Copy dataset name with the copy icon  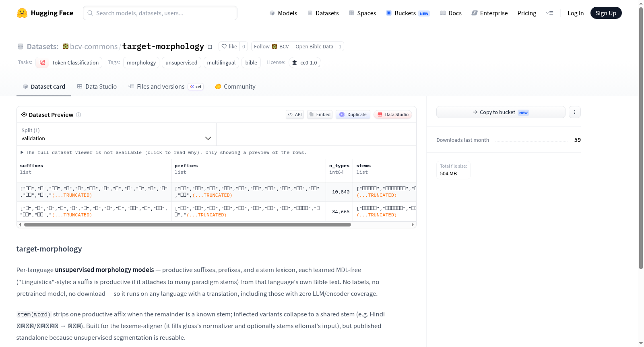tap(209, 46)
